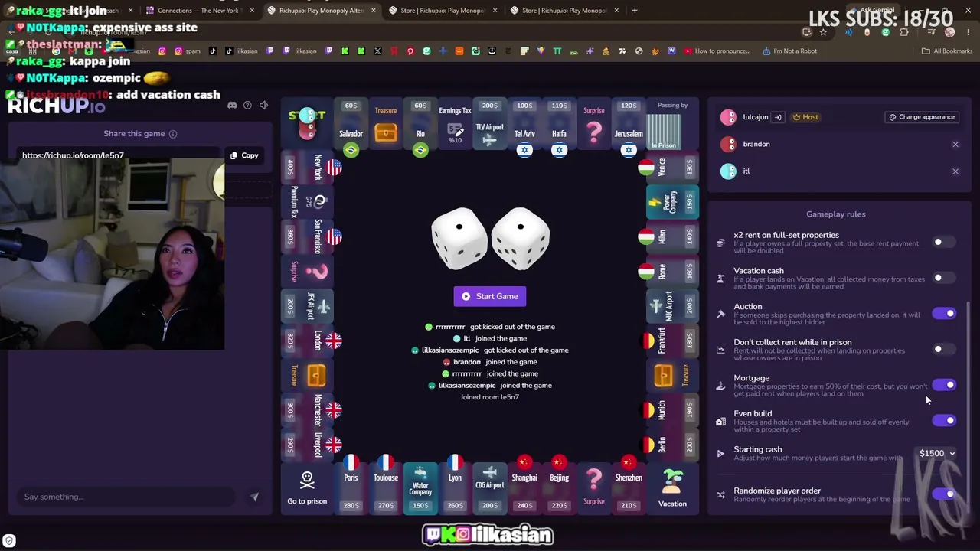This screenshot has height=551, width=980.
Task: Select the Paris property tile
Action: [x=351, y=487]
